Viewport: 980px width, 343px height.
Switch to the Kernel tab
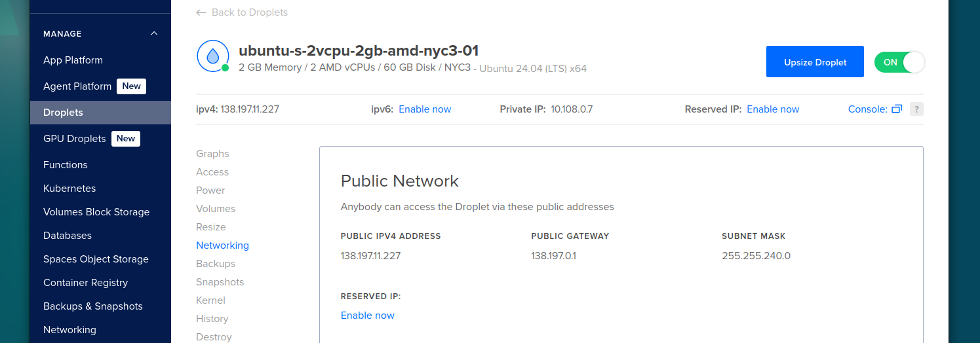pyautogui.click(x=210, y=300)
